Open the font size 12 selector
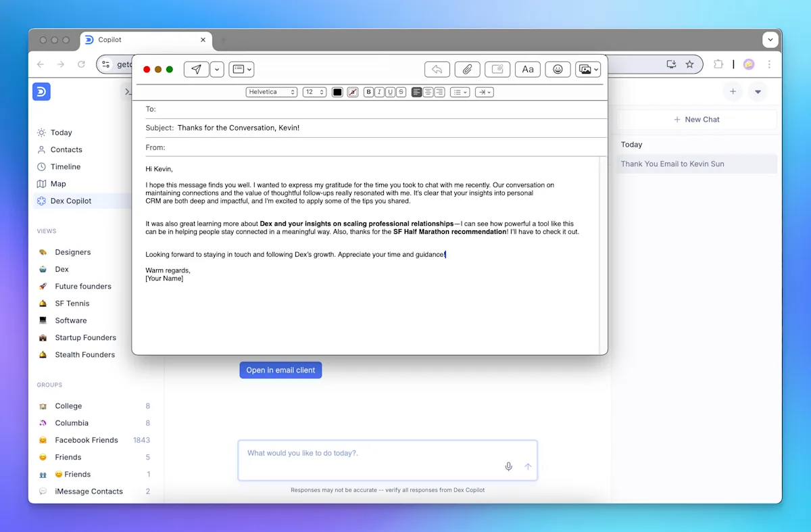Screen dimensions: 811x532 tap(314, 92)
